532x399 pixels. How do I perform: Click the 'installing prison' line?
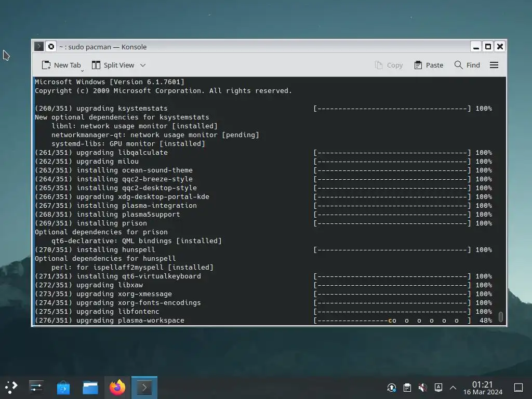pyautogui.click(x=90, y=223)
